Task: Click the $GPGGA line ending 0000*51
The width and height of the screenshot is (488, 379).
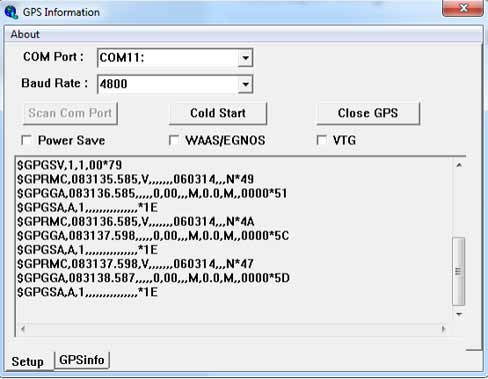Action: coord(152,193)
